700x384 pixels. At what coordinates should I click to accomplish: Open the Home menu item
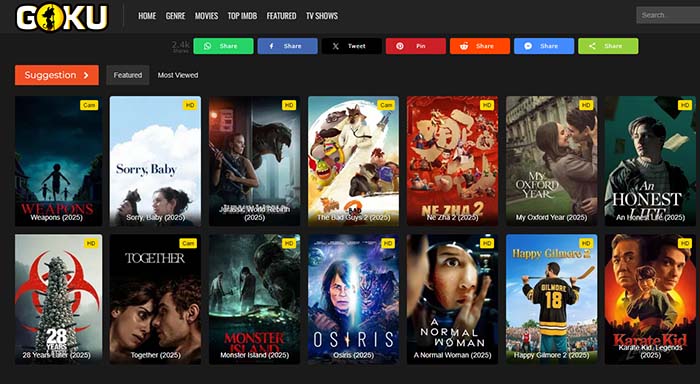pyautogui.click(x=147, y=16)
